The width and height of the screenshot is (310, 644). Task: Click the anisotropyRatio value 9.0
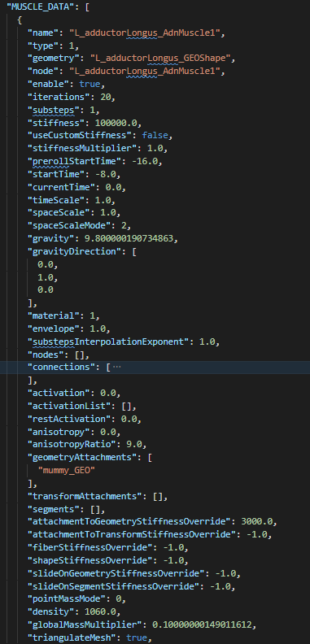click(134, 445)
